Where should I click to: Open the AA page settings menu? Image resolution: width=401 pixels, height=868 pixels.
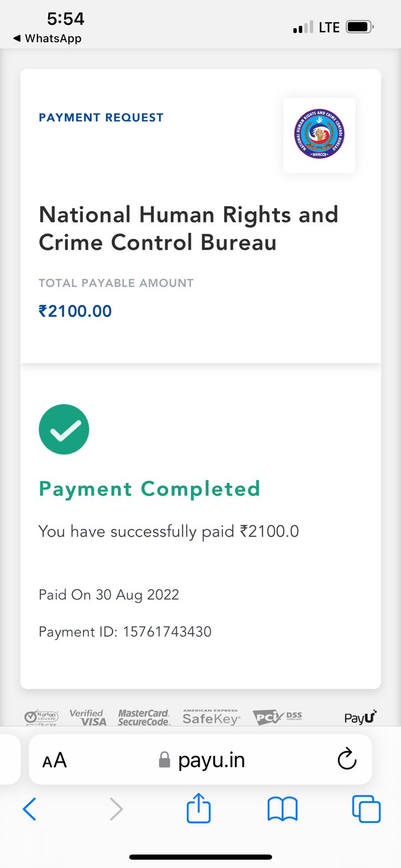55,760
